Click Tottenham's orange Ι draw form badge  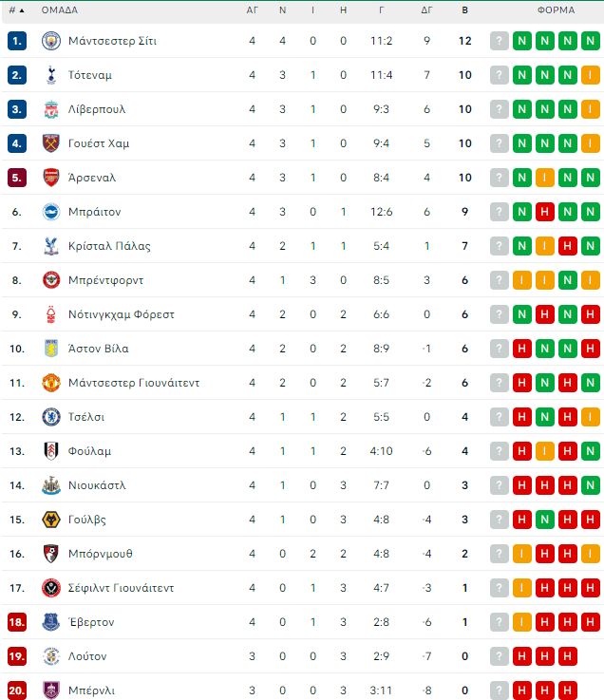(x=590, y=75)
